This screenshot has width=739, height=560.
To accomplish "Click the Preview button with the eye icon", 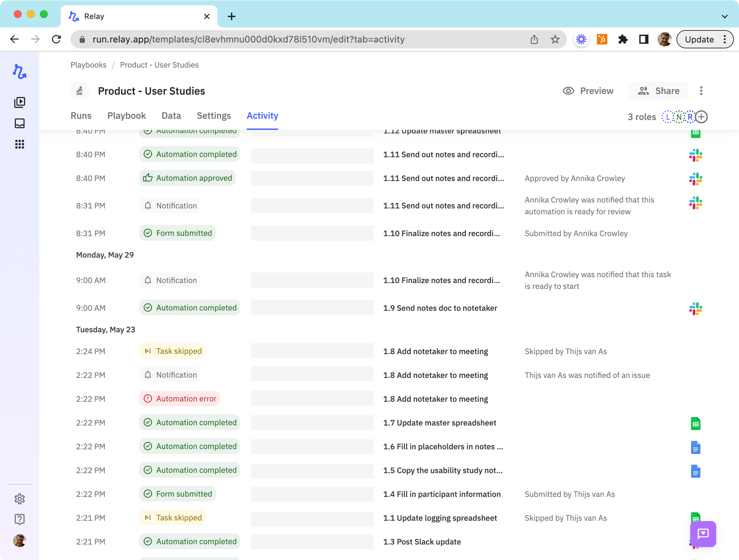I will 588,91.
